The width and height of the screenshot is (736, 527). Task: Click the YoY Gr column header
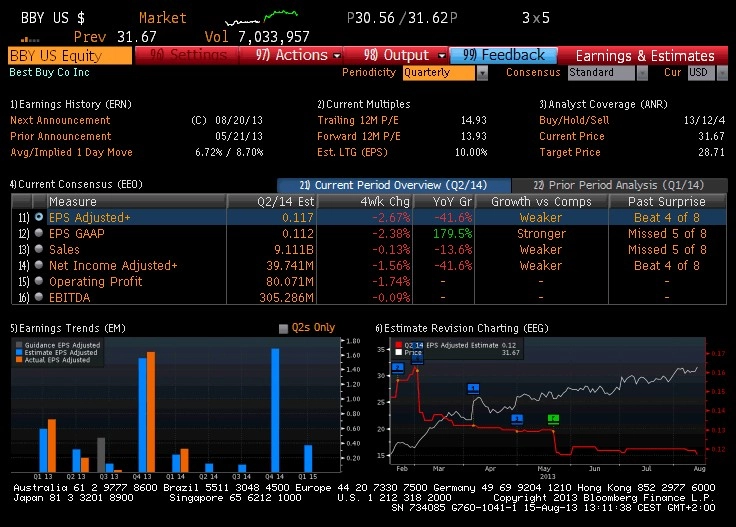tap(444, 201)
